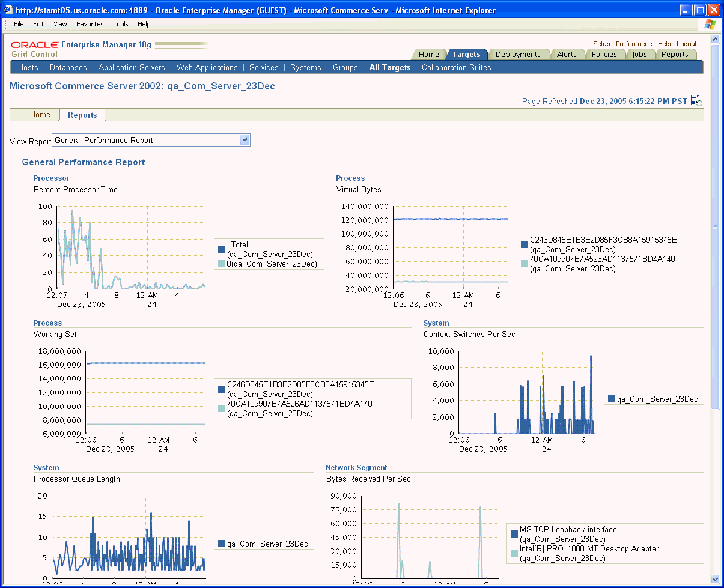
Task: Click the Setup link
Action: 601,44
